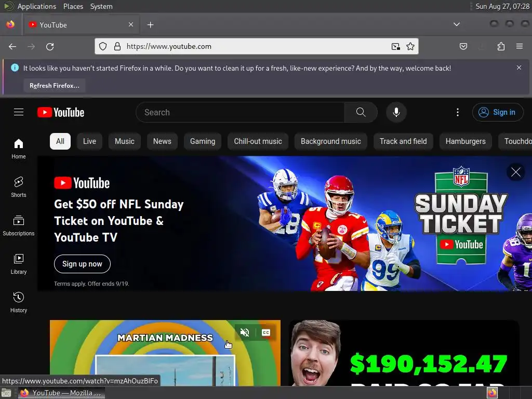The height and width of the screenshot is (399, 532).
Task: Click show desktop icon in bottom panel
Action: coord(6,393)
